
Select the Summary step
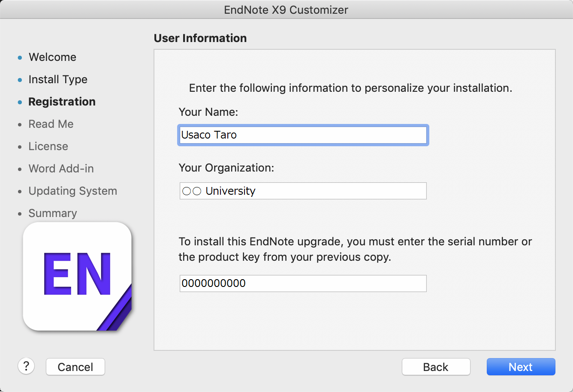[53, 213]
